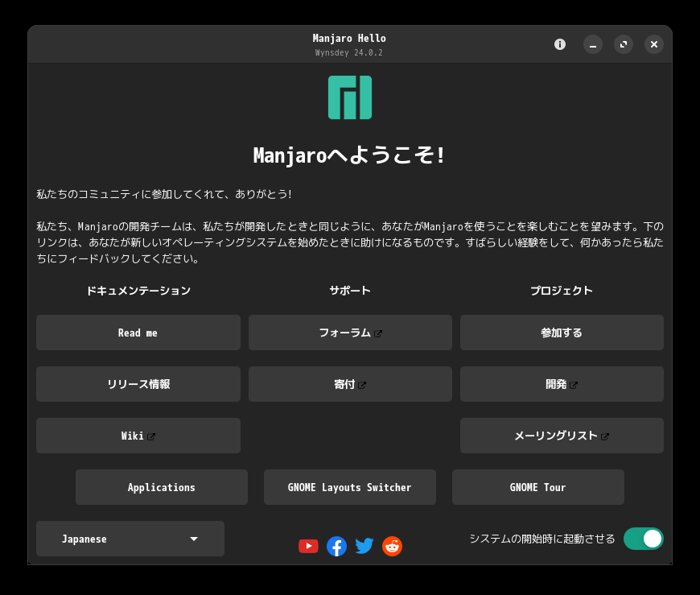Click the Manjaroへようこそ! title
Image resolution: width=700 pixels, height=595 pixels.
point(349,155)
